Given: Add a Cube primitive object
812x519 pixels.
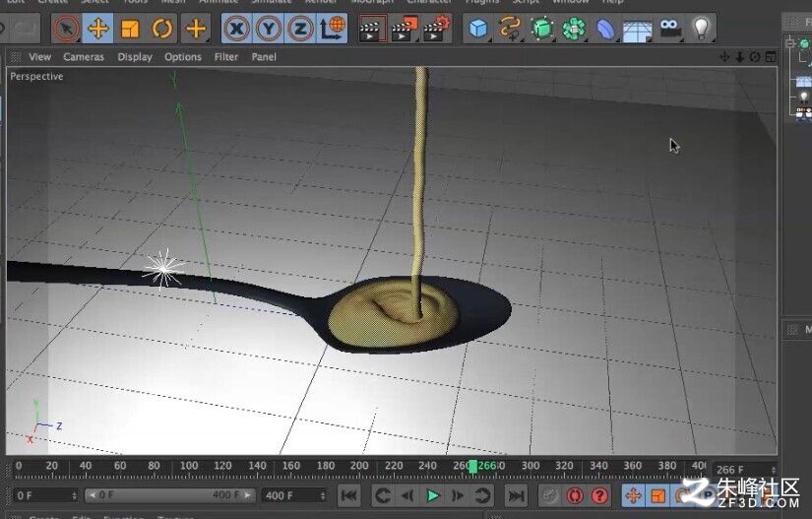Looking at the screenshot, I should [x=478, y=29].
